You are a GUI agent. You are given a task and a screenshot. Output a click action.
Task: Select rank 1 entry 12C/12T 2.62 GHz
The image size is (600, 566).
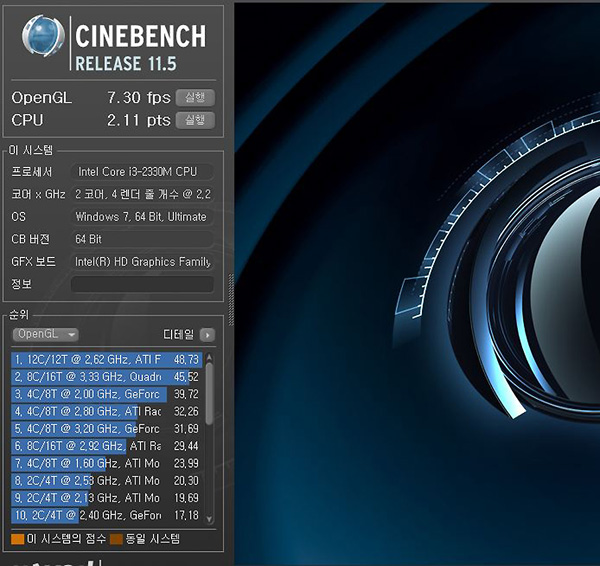107,360
